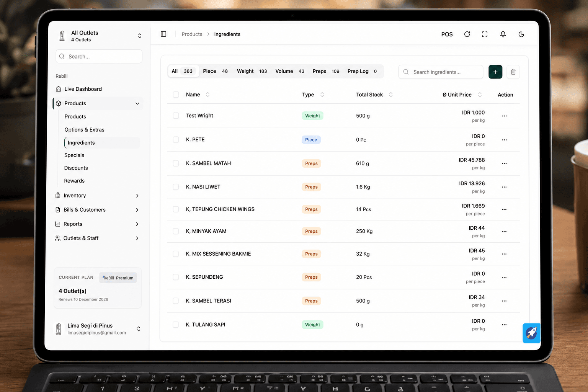Click the Search ingredients field
The width and height of the screenshot is (588, 392).
441,72
